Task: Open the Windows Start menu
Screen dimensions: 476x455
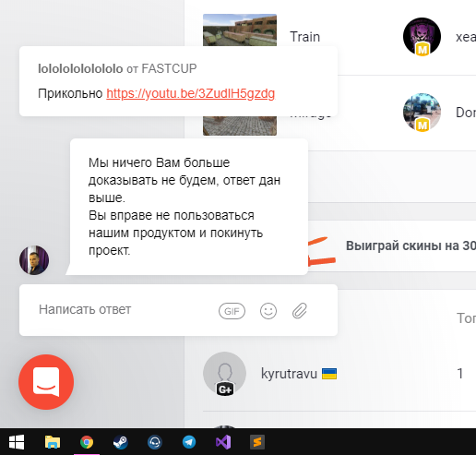Action: pyautogui.click(x=17, y=442)
